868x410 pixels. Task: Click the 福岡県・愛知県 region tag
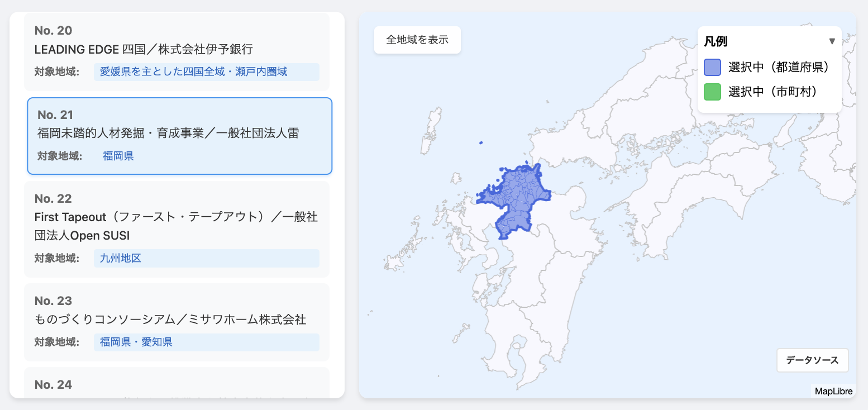[206, 342]
